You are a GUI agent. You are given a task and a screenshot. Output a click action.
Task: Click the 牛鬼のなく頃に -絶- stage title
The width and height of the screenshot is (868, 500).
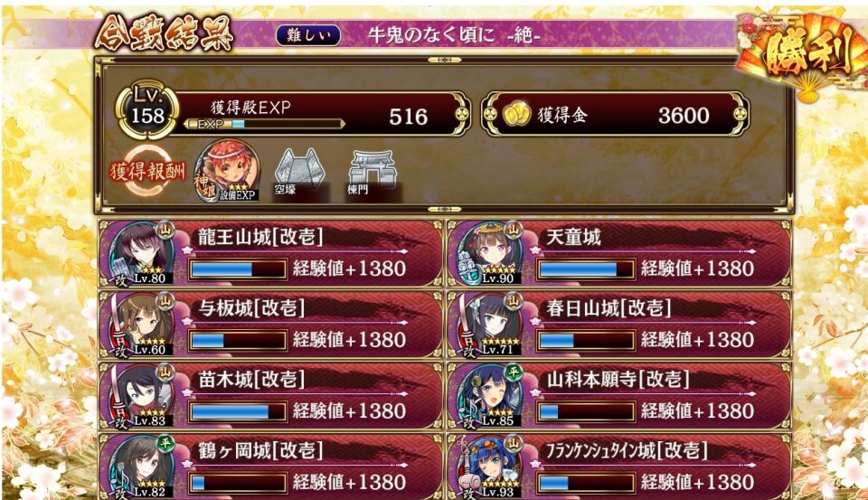[455, 35]
